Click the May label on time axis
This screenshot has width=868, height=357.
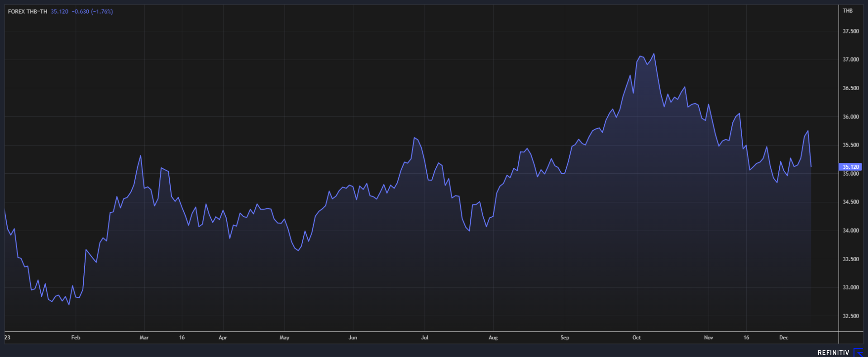284,338
